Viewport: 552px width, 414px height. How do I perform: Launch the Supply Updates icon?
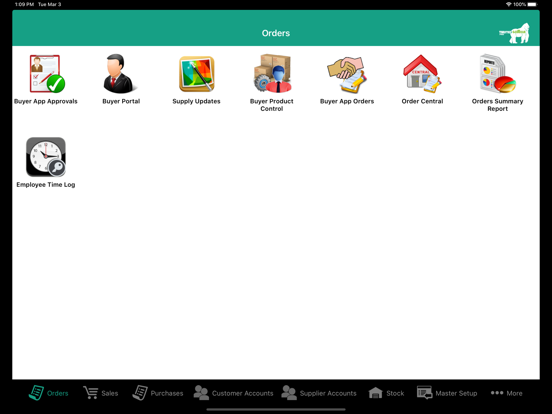click(x=196, y=74)
